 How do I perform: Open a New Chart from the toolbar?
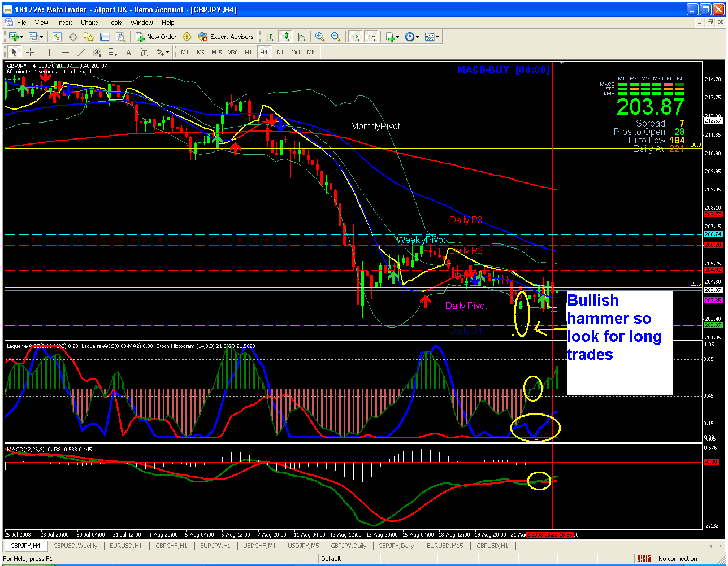point(13,37)
